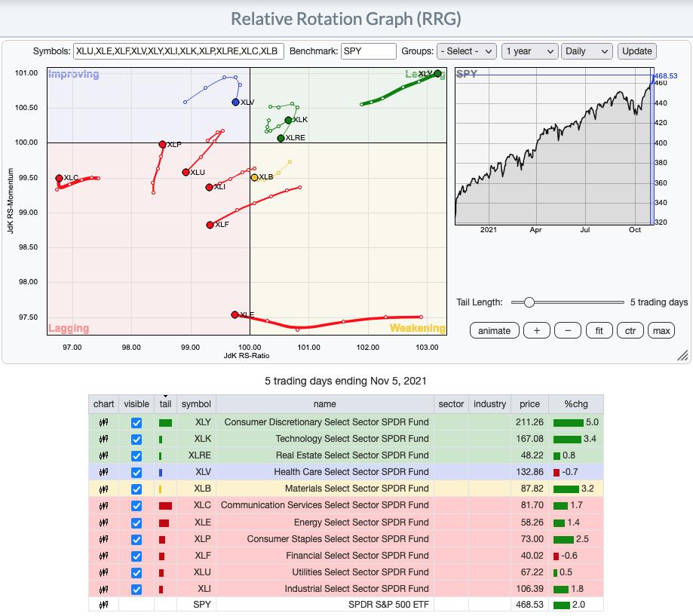Image resolution: width=693 pixels, height=616 pixels.
Task: Open the XLF row chart icon
Action: click(103, 556)
